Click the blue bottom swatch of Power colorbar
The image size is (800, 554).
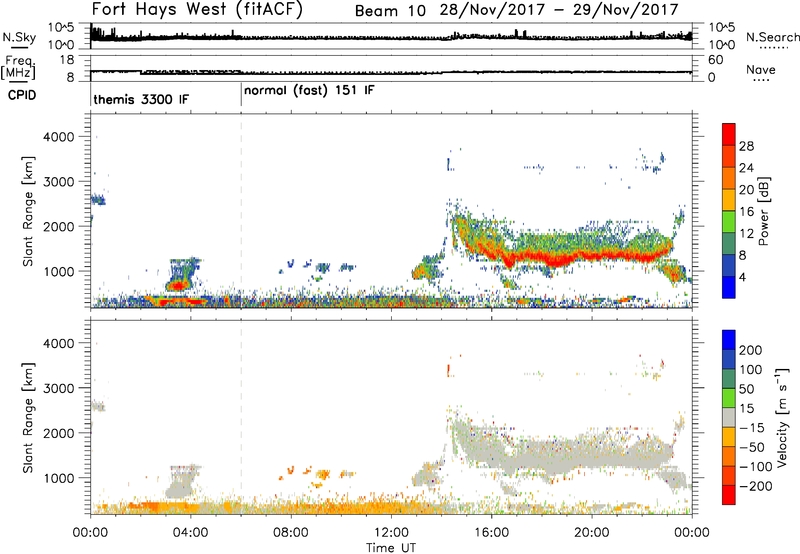[729, 287]
